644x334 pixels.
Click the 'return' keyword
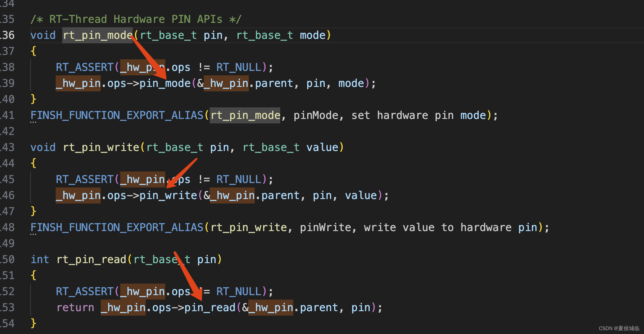click(x=75, y=308)
